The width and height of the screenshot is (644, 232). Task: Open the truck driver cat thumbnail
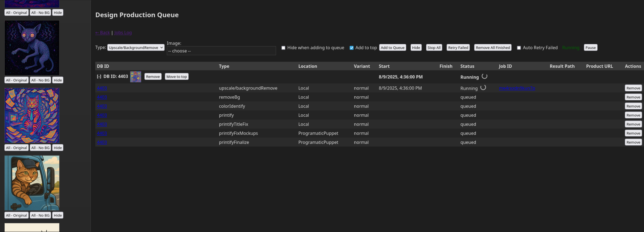click(32, 183)
